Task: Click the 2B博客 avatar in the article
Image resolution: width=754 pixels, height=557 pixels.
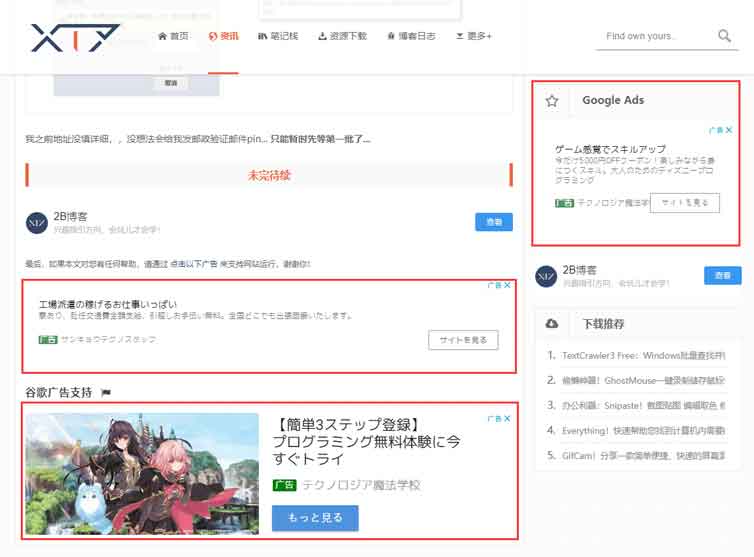Action: (x=37, y=223)
